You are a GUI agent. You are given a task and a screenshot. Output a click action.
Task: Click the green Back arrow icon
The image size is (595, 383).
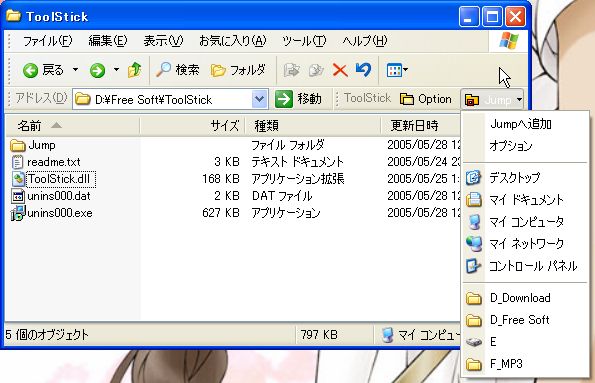30,70
